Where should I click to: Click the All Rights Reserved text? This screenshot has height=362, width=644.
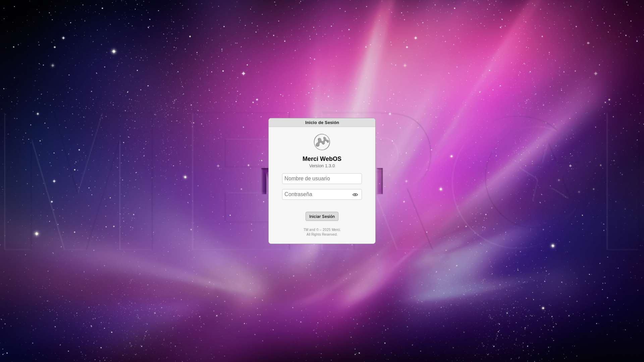click(x=322, y=235)
